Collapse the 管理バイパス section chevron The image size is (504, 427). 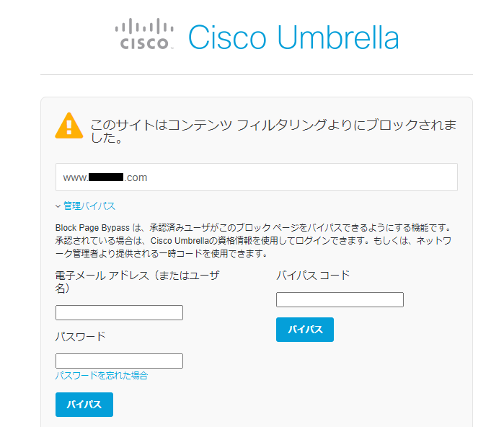[58, 206]
